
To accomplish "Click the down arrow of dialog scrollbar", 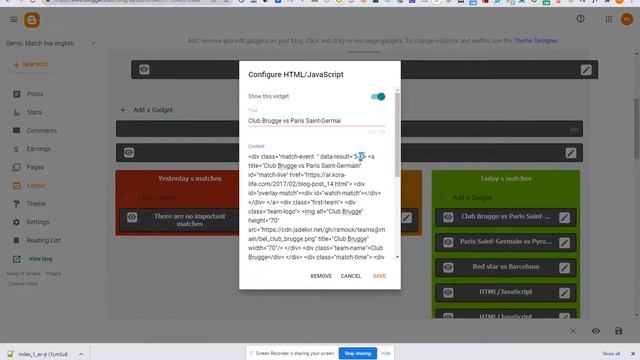I will (398, 258).
